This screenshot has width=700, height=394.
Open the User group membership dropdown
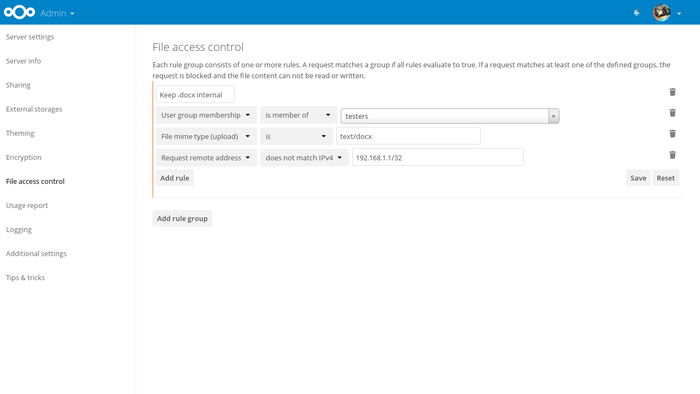coord(206,115)
